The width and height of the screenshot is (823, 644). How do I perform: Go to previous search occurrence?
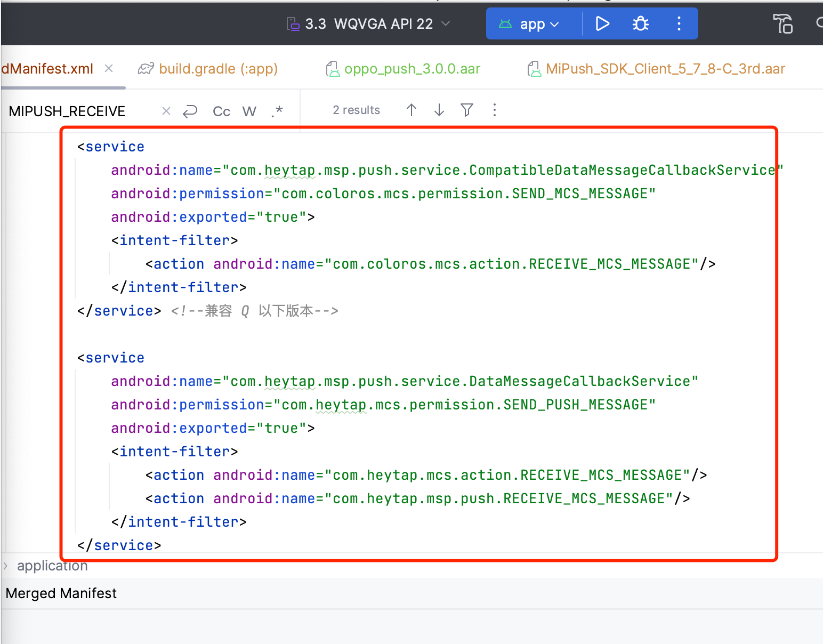(x=411, y=110)
